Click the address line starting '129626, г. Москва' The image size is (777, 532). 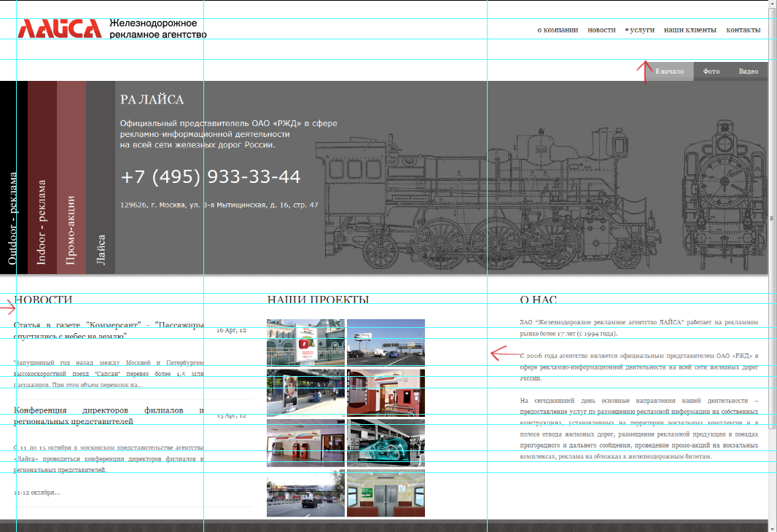point(219,205)
